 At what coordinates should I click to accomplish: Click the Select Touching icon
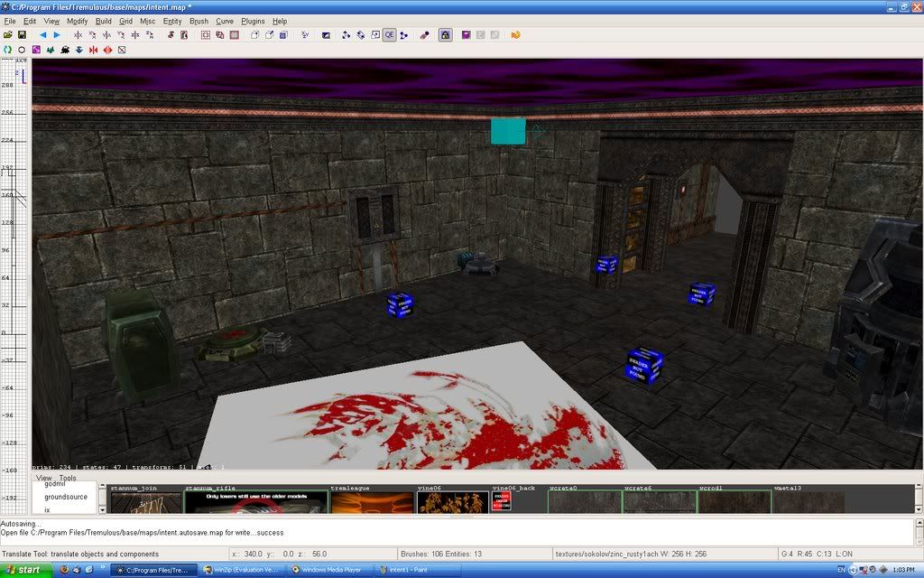pyautogui.click(x=171, y=35)
